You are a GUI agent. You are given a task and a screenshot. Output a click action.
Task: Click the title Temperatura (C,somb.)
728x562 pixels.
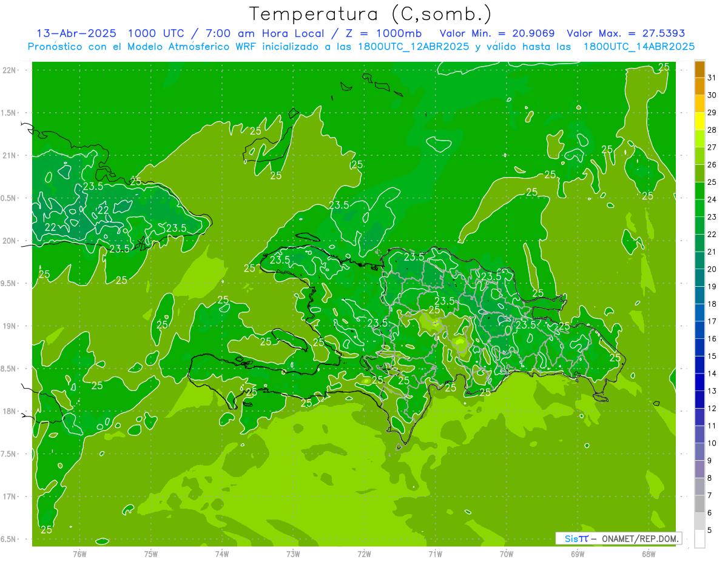pos(371,14)
